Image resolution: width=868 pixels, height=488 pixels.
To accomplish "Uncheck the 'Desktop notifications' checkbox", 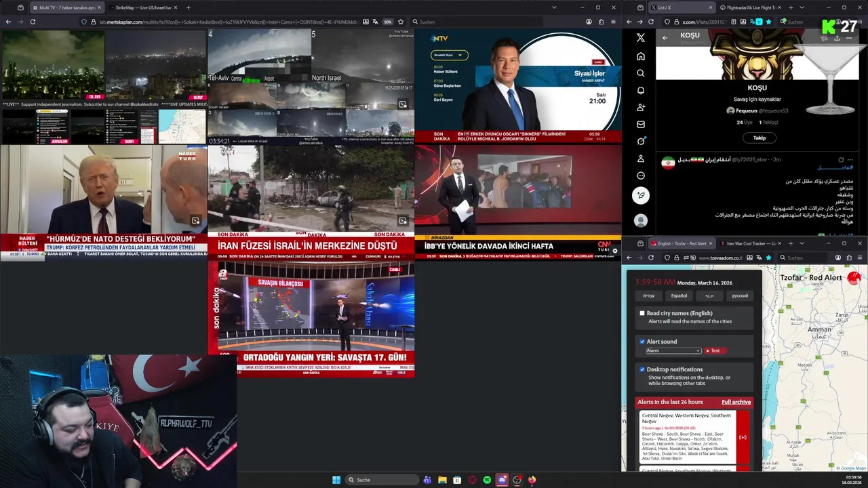I will (x=642, y=369).
